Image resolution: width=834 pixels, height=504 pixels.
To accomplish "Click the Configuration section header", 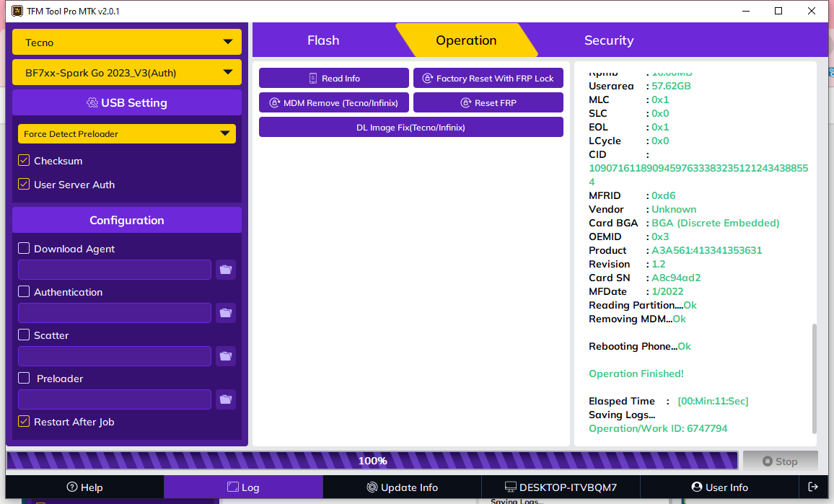I will (x=126, y=220).
